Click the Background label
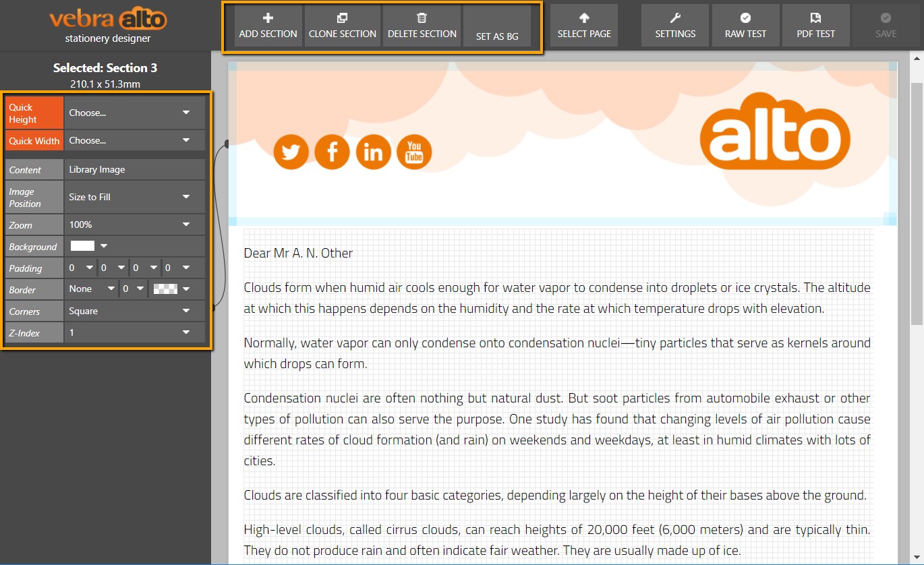 click(x=34, y=246)
